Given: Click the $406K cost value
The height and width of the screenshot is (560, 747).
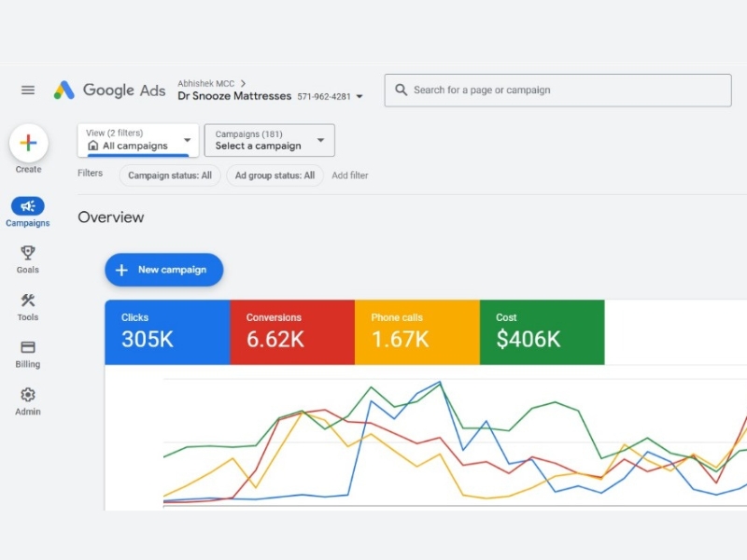Looking at the screenshot, I should [529, 340].
